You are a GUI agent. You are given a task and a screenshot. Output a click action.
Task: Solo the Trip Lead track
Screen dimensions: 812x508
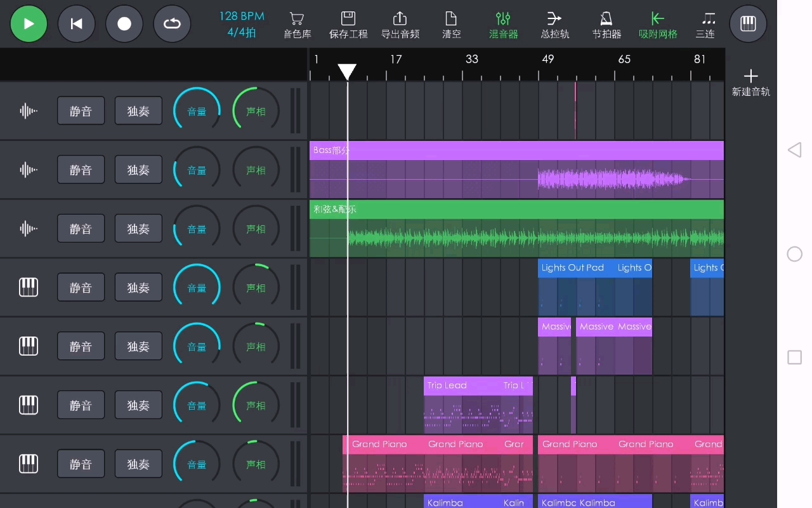pos(138,405)
